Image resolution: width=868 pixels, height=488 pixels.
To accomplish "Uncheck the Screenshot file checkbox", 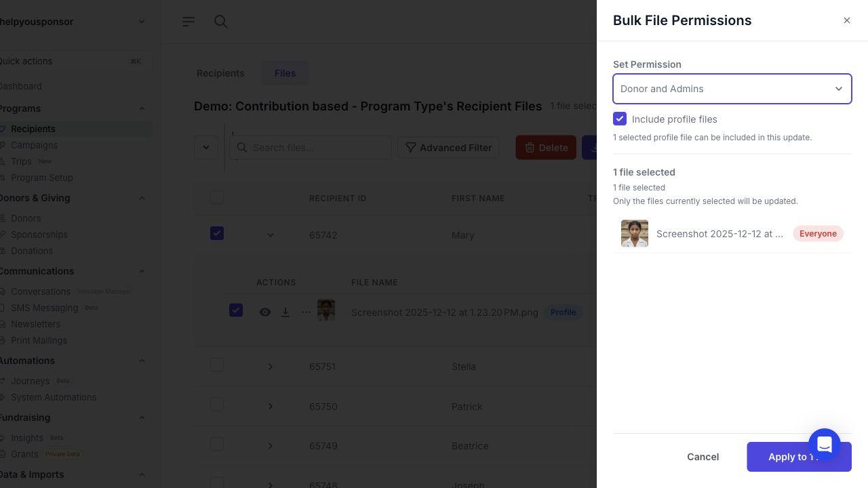I will [236, 310].
